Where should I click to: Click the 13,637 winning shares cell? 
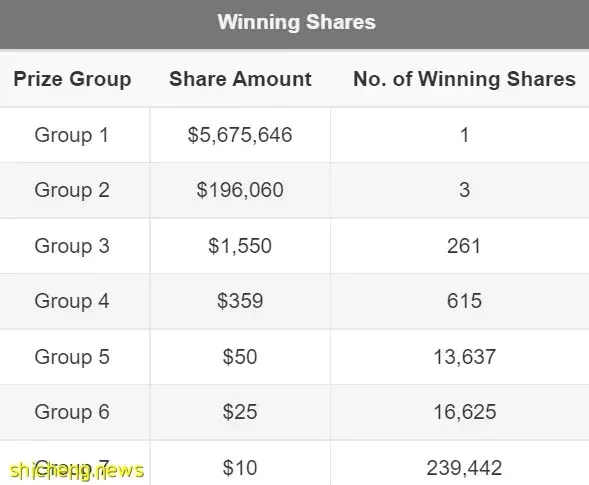coord(465,357)
